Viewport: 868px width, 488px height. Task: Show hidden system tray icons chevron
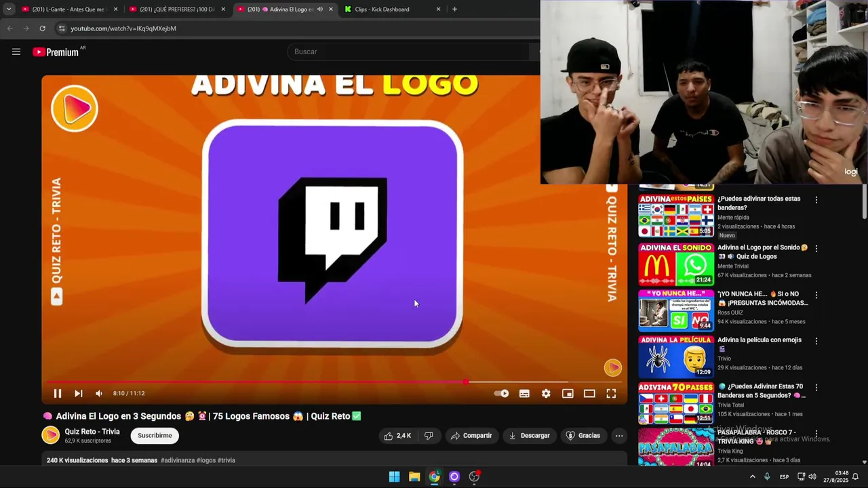[x=752, y=476]
